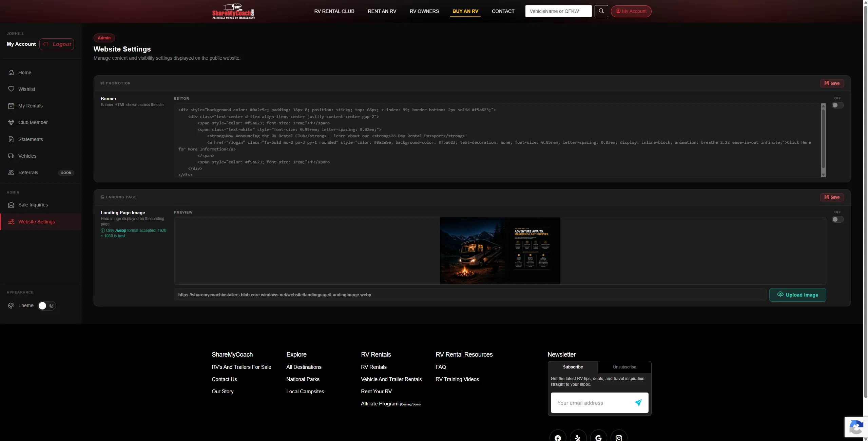This screenshot has height=441, width=868.
Task: Open the RV Rentals footer link
Action: pyautogui.click(x=373, y=367)
